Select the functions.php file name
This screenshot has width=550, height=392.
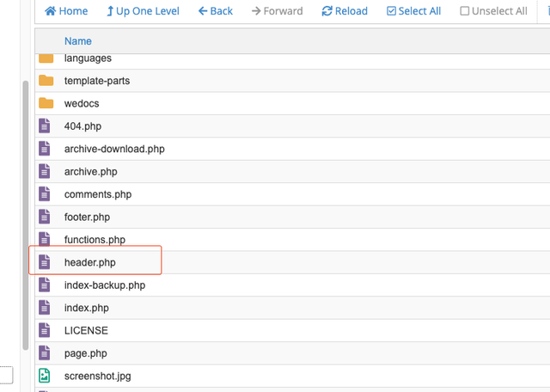95,240
